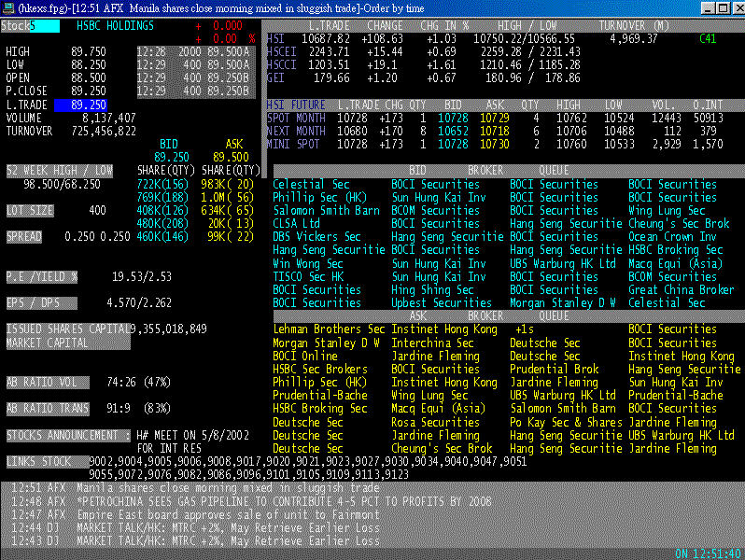This screenshot has width=745, height=560.
Task: Click the LINKS STOCK label
Action: 48,462
